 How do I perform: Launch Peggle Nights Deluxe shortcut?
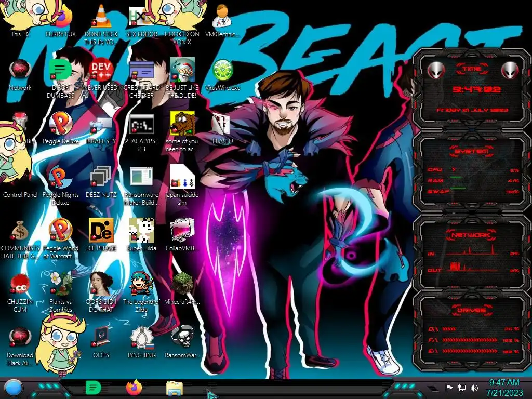coord(60,186)
